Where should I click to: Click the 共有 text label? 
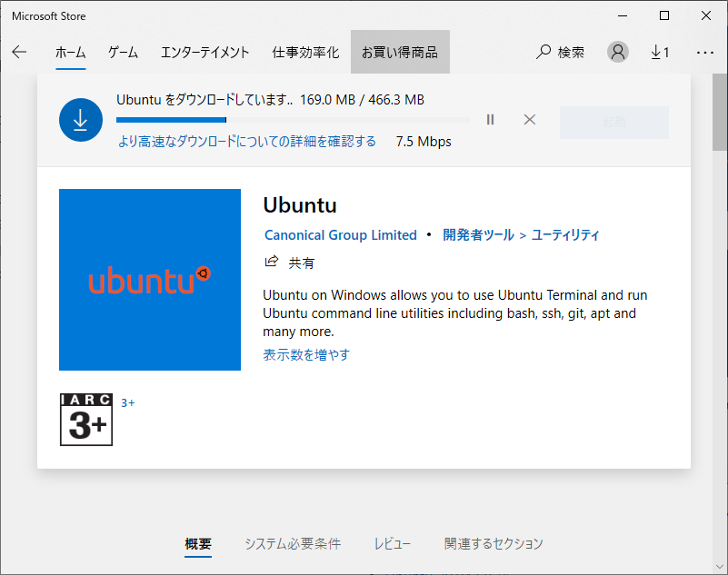coord(302,263)
